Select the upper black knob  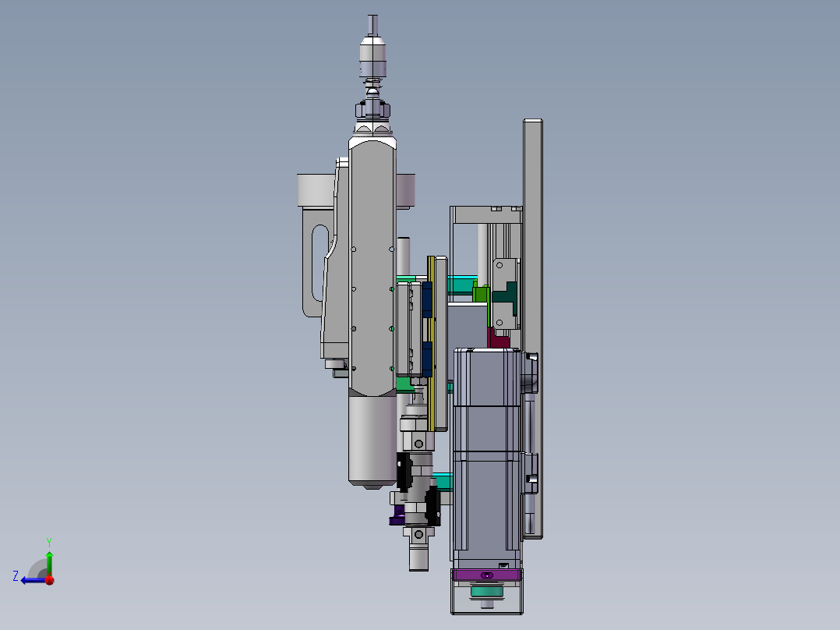404,471
